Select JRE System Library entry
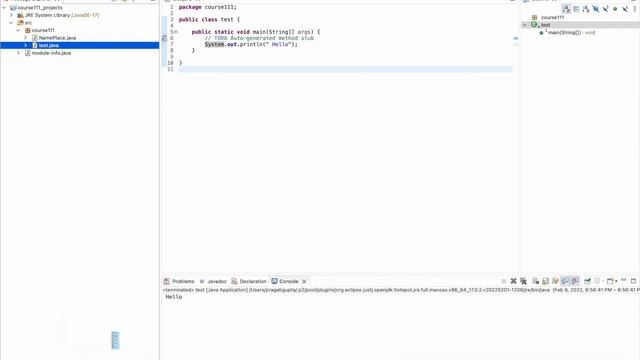The image size is (640, 360). (x=62, y=15)
